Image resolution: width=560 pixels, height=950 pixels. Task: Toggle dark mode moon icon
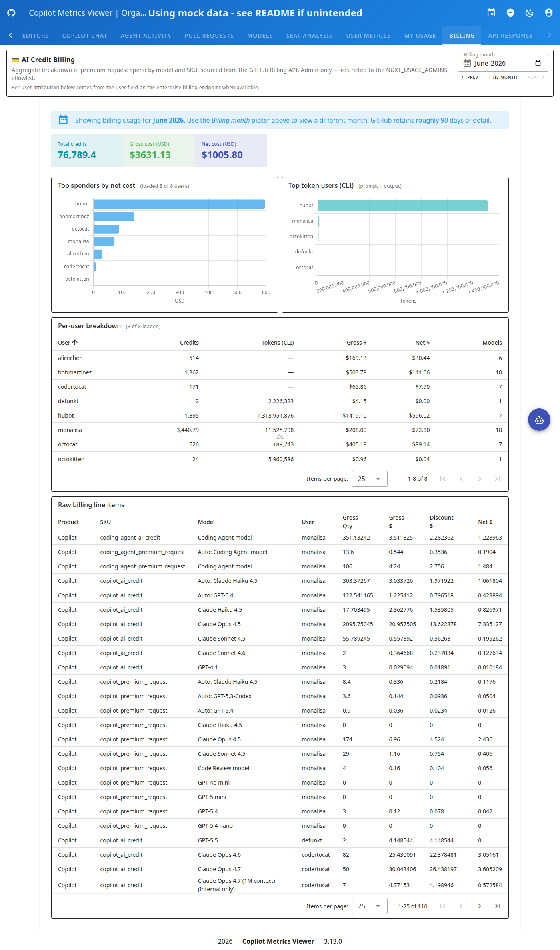[x=530, y=13]
